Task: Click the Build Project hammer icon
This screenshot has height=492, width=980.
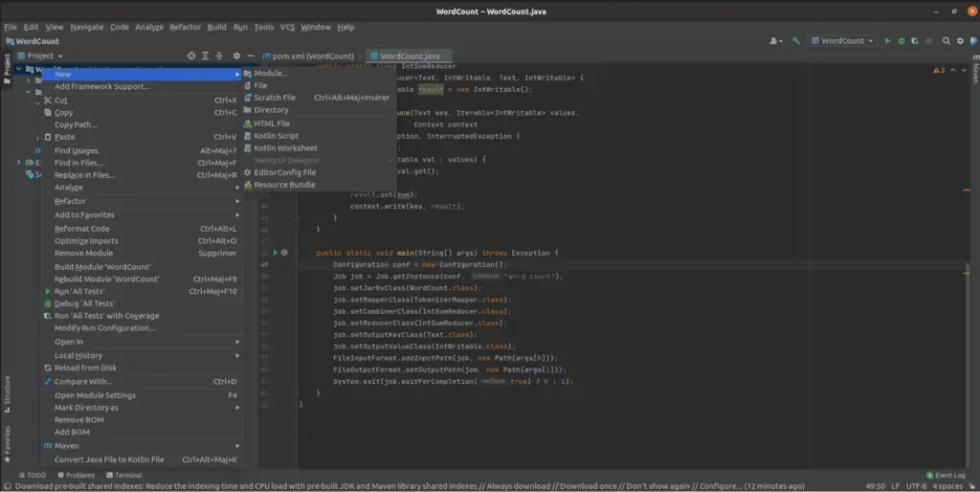Action: pyautogui.click(x=795, y=40)
